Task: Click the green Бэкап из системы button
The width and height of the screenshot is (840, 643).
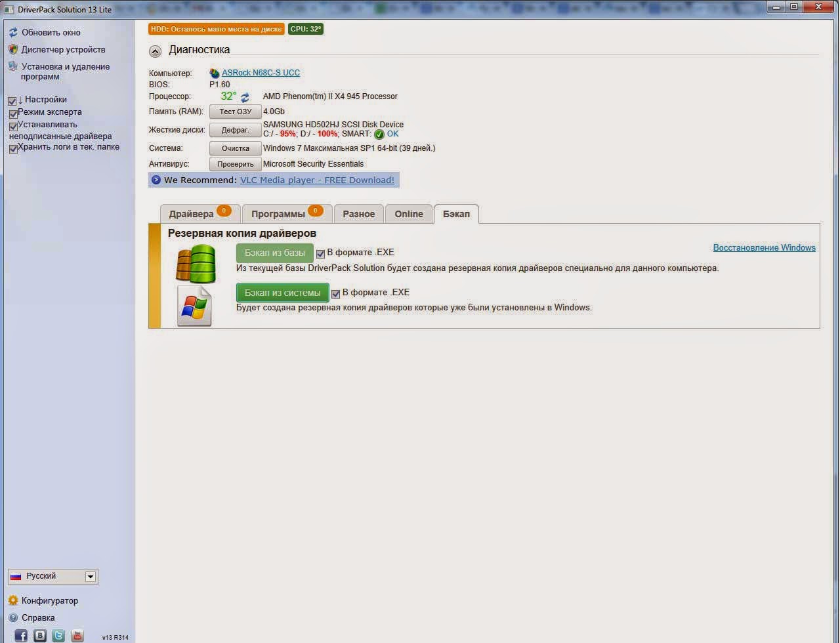Action: [283, 293]
